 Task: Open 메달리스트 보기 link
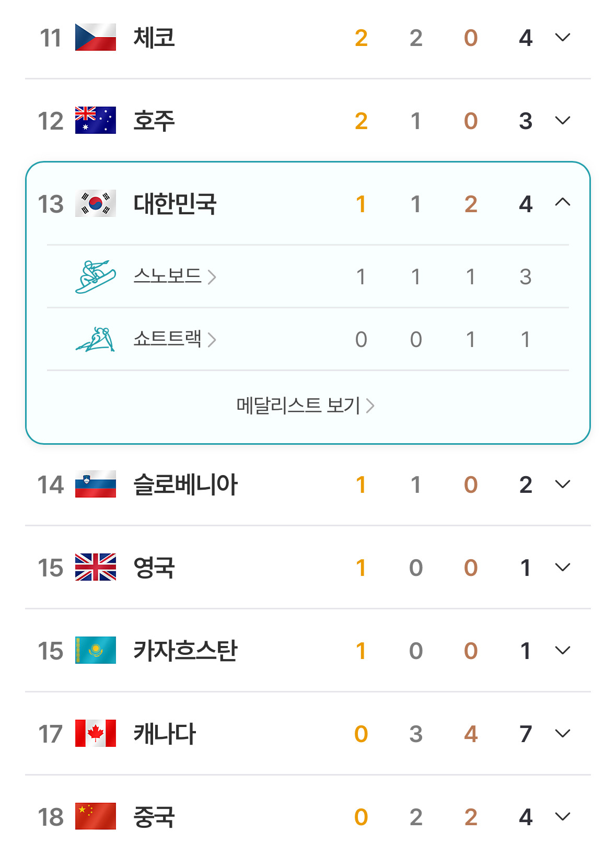(306, 406)
